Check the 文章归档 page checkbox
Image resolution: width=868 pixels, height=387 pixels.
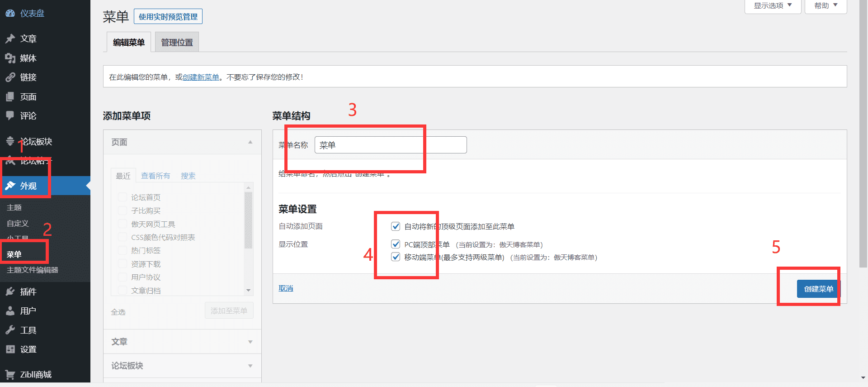(122, 290)
